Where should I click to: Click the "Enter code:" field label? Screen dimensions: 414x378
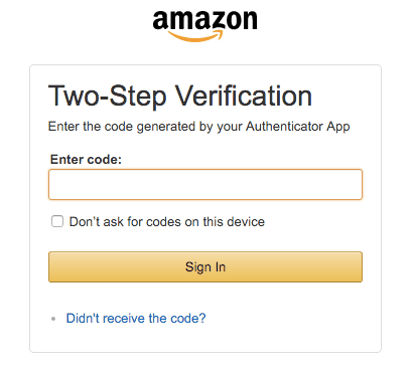click(x=86, y=160)
